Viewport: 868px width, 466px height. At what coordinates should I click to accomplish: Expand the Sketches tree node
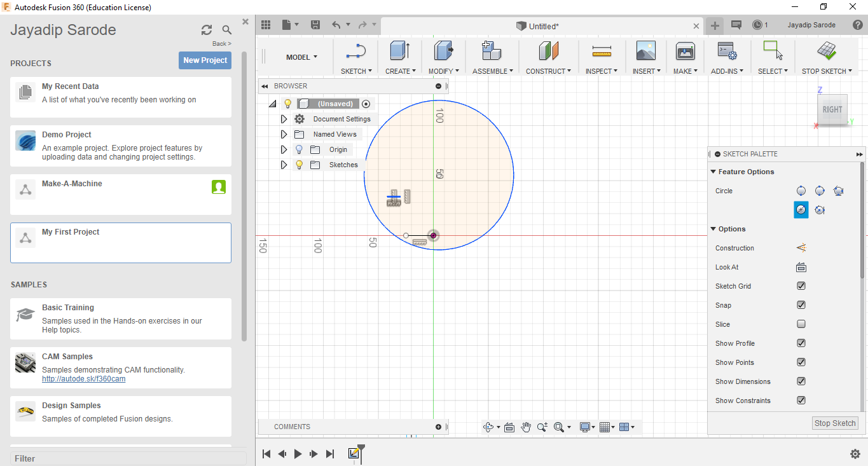284,165
